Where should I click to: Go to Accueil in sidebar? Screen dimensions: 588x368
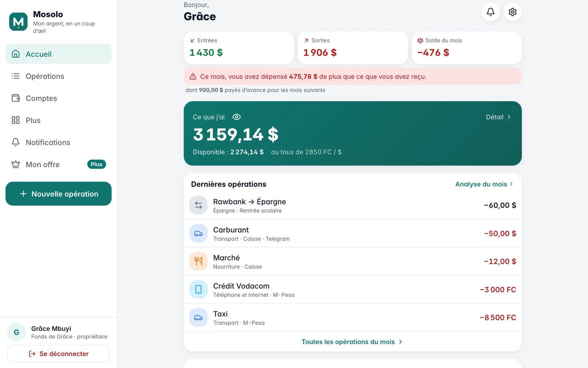[x=58, y=54]
